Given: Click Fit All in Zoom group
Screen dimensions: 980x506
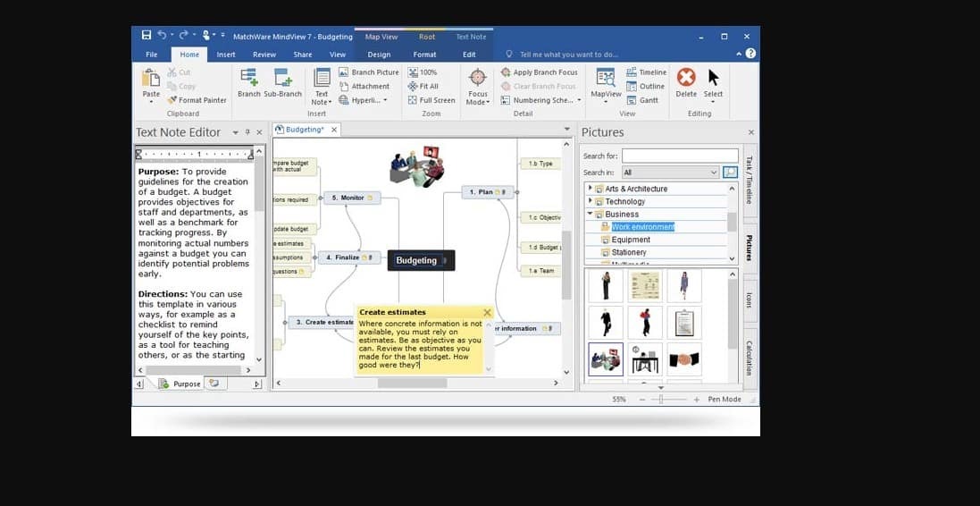Looking at the screenshot, I should tap(423, 87).
